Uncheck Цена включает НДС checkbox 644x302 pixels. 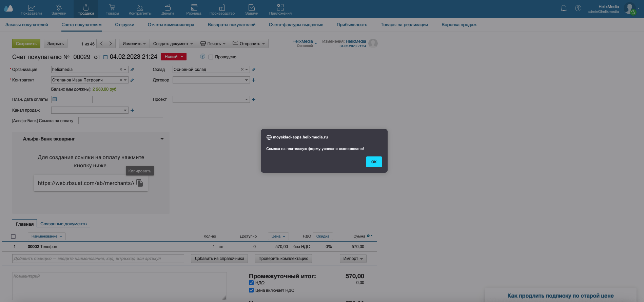pyautogui.click(x=251, y=290)
